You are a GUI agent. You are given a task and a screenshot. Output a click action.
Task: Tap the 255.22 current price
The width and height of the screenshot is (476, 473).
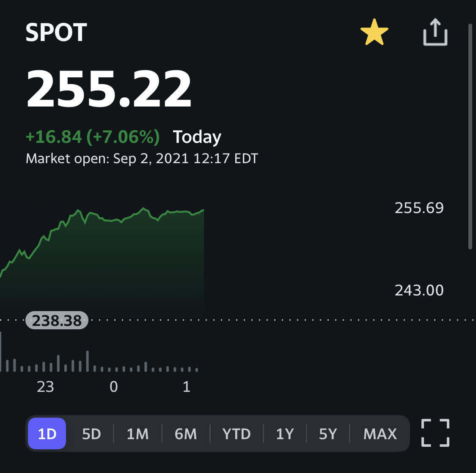click(109, 89)
